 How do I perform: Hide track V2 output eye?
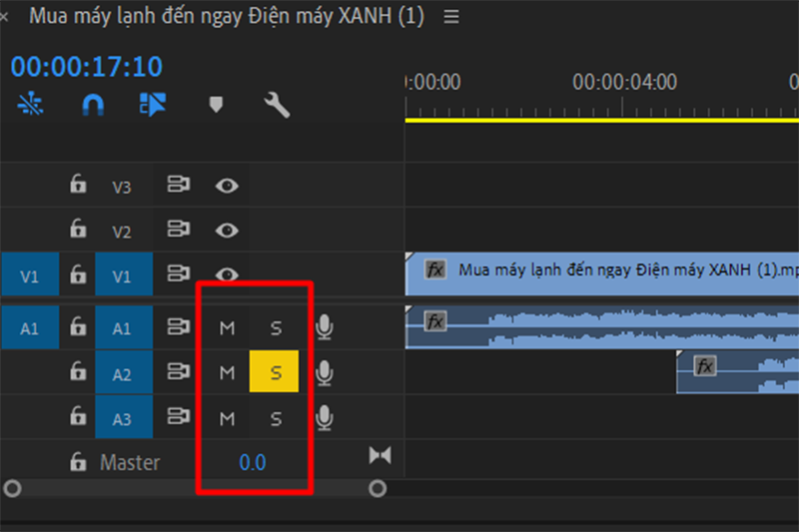point(227,231)
